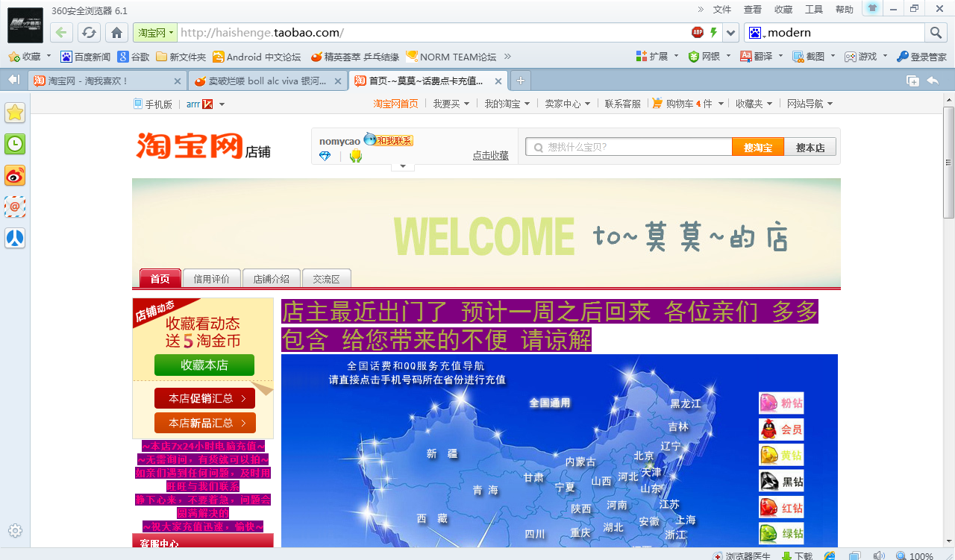955x560 pixels.
Task: Expand the seller info arrow under nomycao
Action: [403, 166]
